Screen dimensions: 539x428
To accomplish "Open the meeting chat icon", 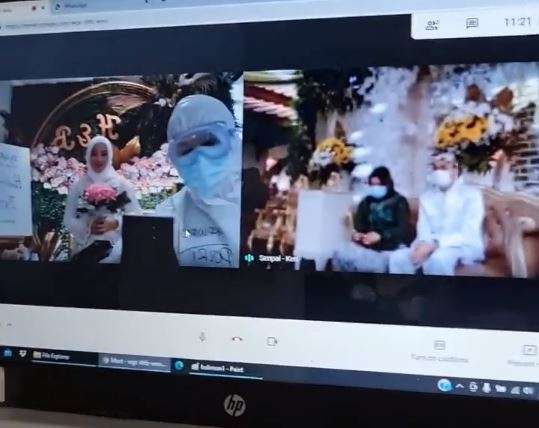I will pos(472,23).
